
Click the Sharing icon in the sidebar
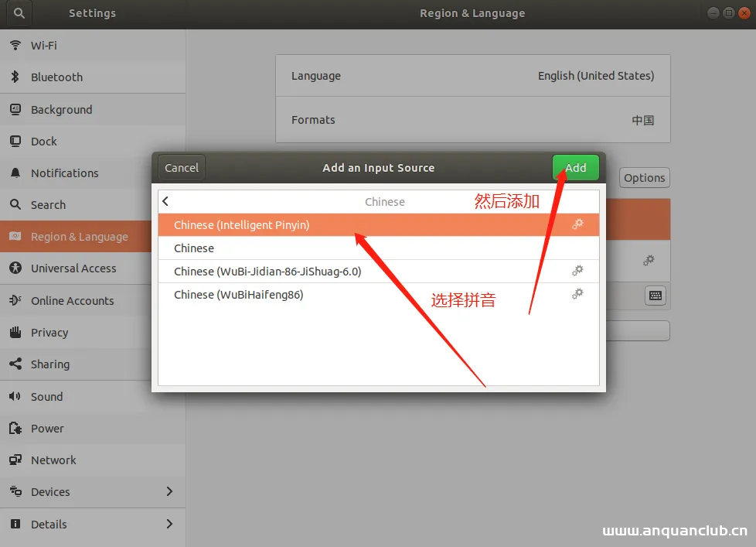15,364
